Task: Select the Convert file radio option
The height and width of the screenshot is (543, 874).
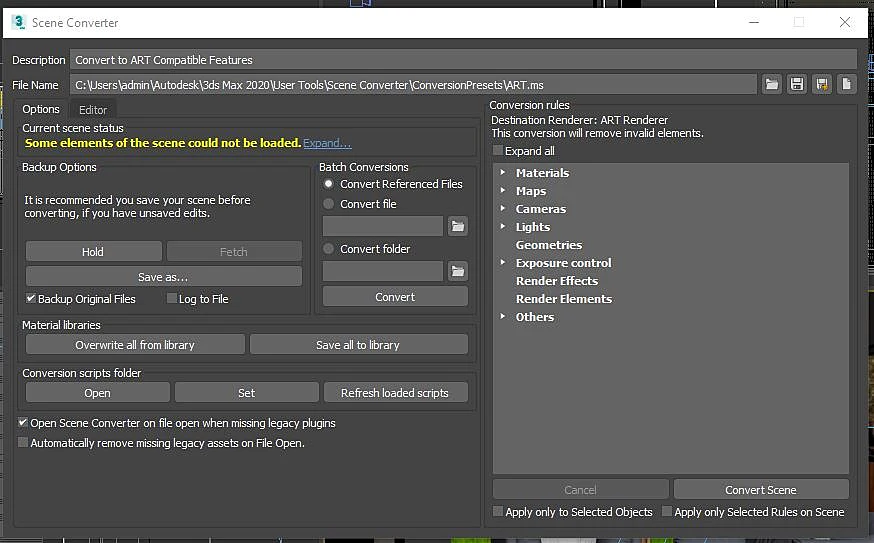Action: tap(328, 203)
